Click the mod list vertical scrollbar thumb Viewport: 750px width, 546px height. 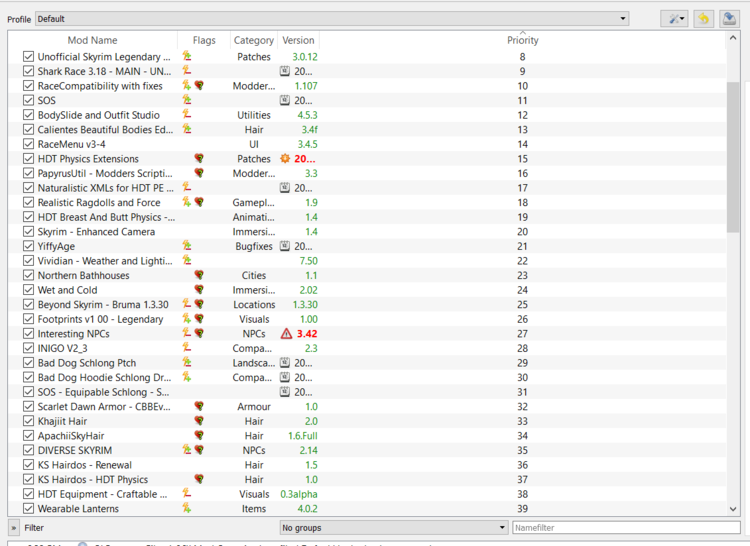point(733,157)
